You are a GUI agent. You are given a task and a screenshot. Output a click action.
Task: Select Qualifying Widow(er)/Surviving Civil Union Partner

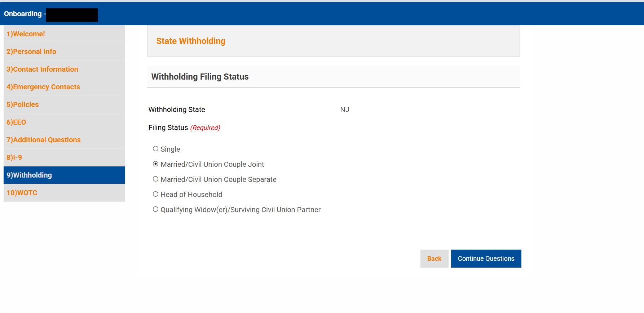coord(155,209)
